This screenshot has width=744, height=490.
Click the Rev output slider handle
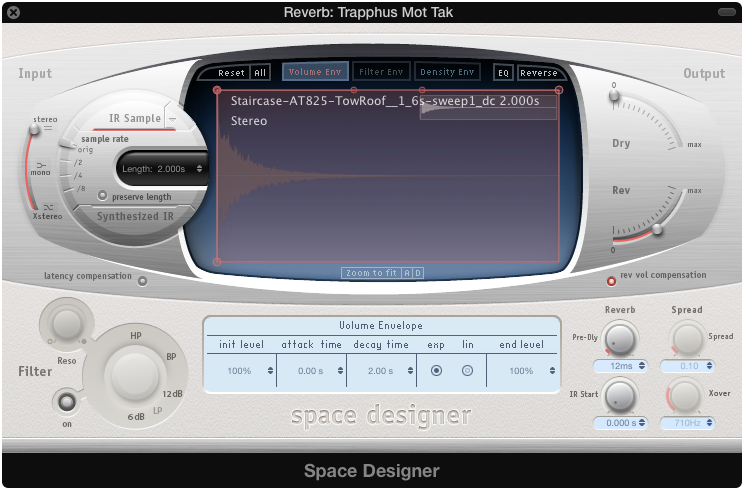click(x=657, y=229)
